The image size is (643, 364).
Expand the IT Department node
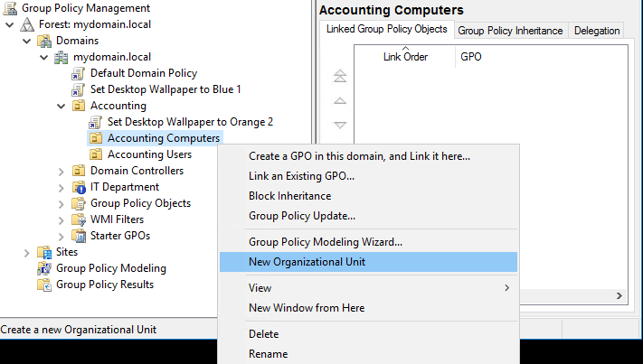[61, 188]
